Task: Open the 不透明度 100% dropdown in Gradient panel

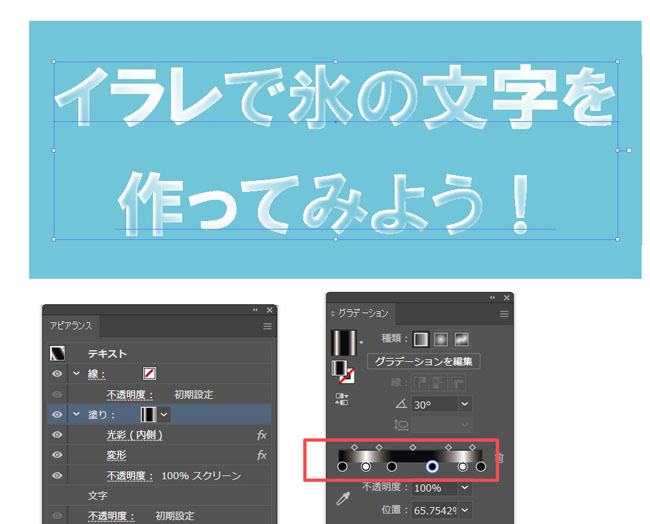Action: point(465,488)
